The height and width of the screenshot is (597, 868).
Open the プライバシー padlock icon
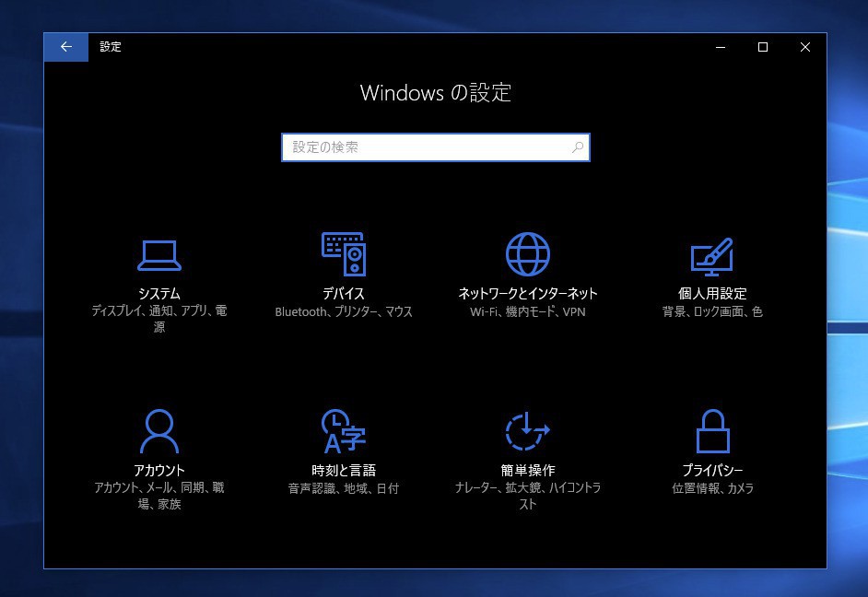(712, 431)
